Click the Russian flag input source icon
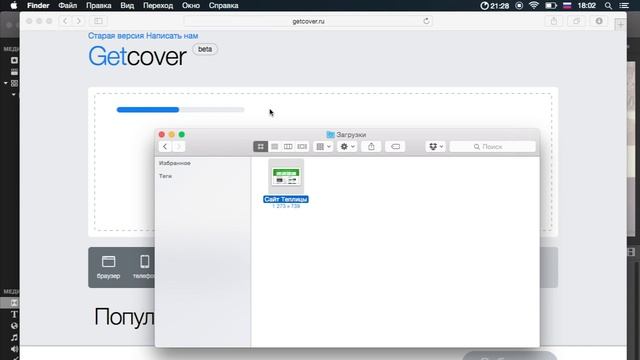The image size is (640, 360). [x=567, y=6]
